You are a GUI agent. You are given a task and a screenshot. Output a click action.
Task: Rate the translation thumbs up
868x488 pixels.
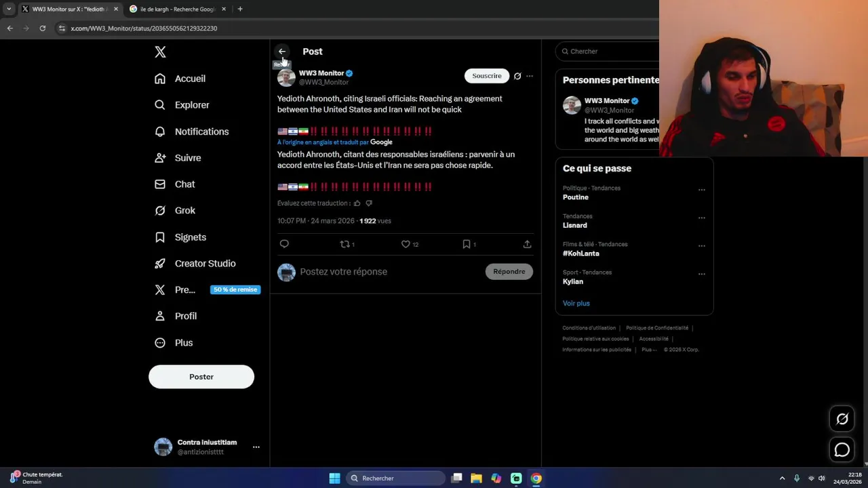[357, 203]
